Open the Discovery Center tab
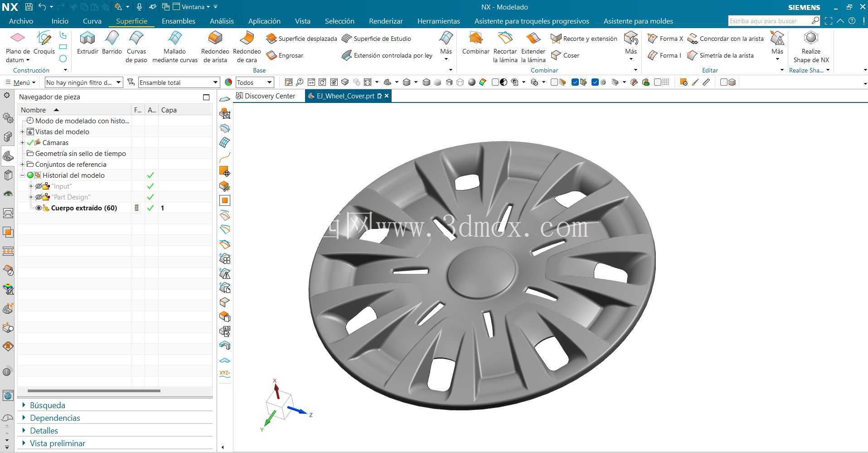This screenshot has width=868, height=453. [x=265, y=96]
